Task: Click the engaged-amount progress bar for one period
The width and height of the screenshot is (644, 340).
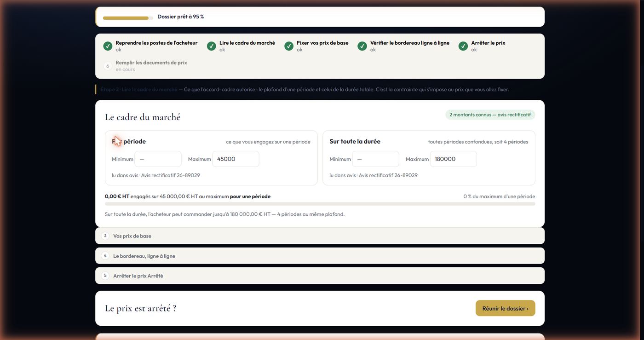Action: tap(320, 204)
